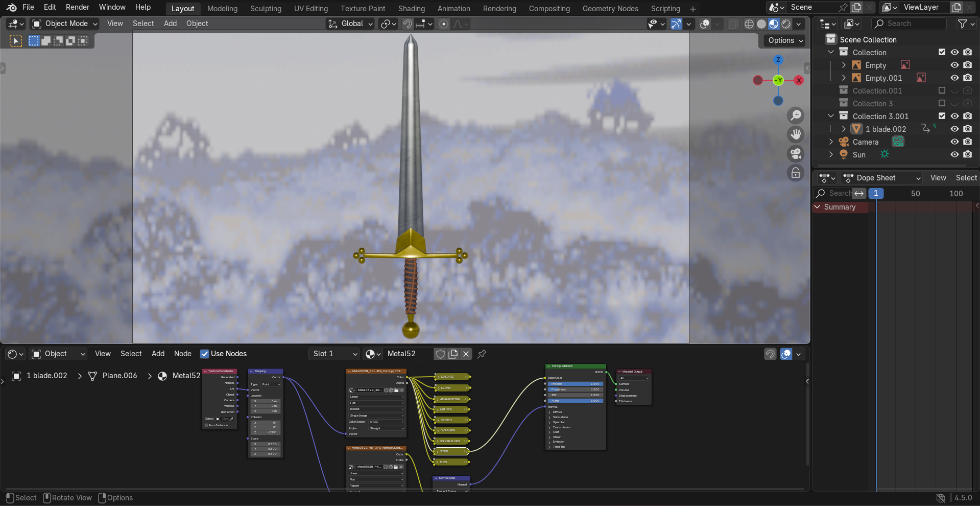980x506 pixels.
Task: Toggle proportional editing in viewport header
Action: [444, 24]
